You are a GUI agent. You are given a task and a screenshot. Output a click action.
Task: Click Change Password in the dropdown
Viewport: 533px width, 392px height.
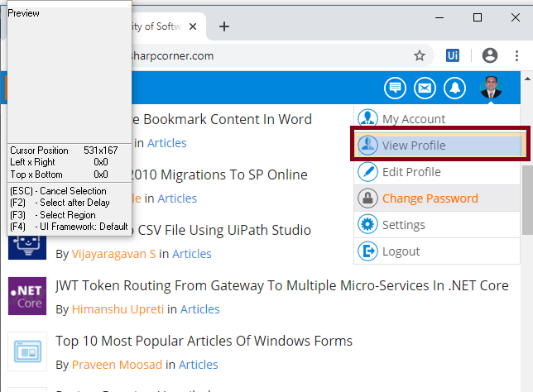[430, 198]
